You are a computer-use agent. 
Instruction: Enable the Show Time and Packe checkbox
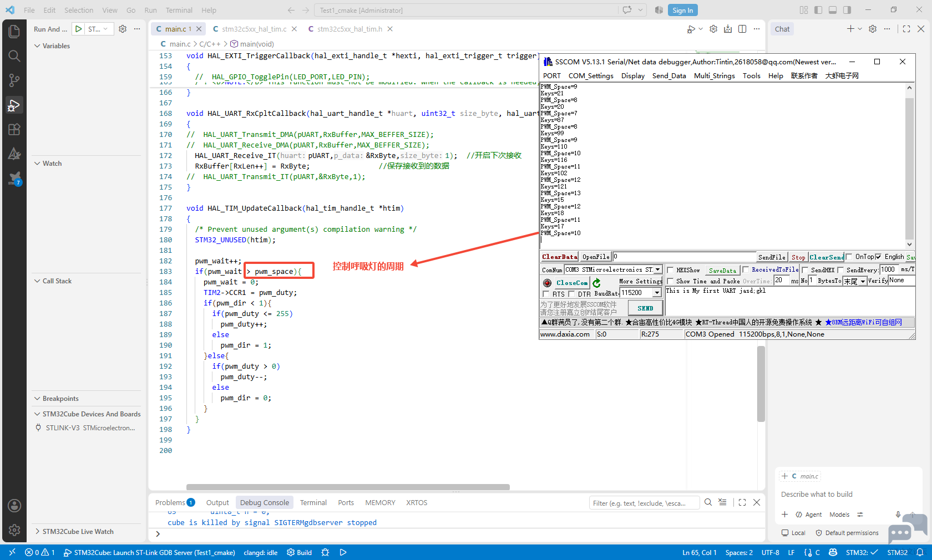click(x=670, y=282)
